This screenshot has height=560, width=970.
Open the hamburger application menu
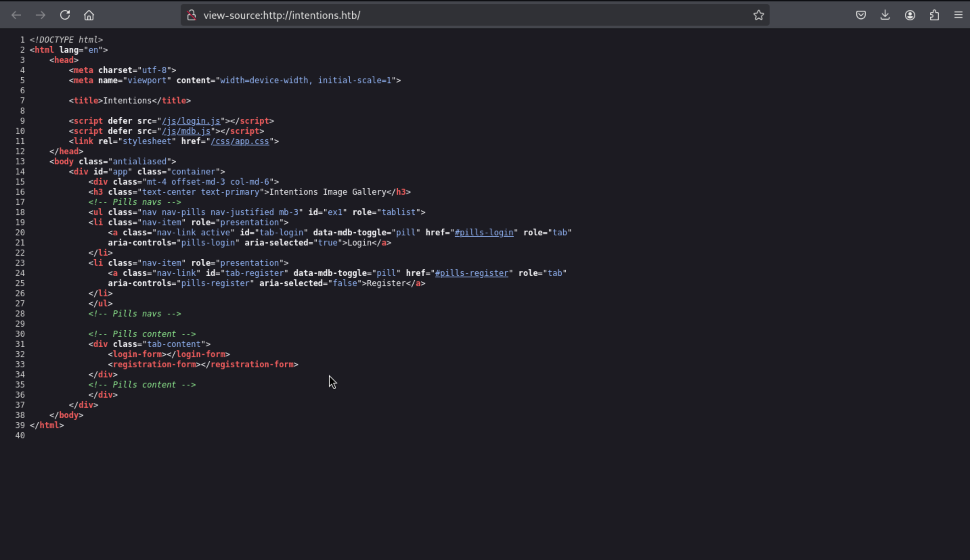coord(958,15)
